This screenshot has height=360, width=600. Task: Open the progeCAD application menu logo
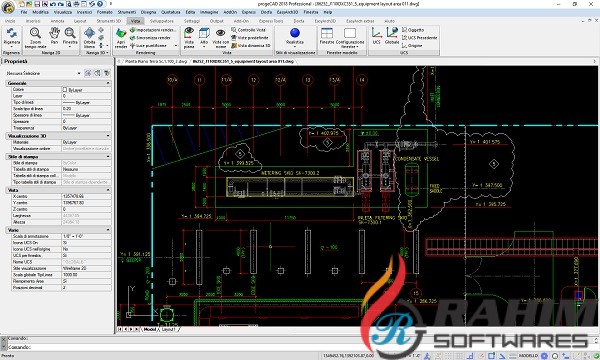(7, 7)
